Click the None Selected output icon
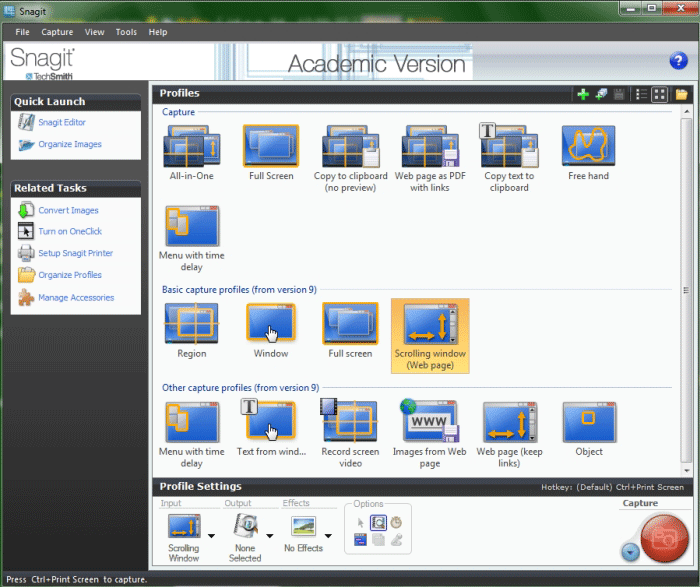700x587 pixels. 245,526
